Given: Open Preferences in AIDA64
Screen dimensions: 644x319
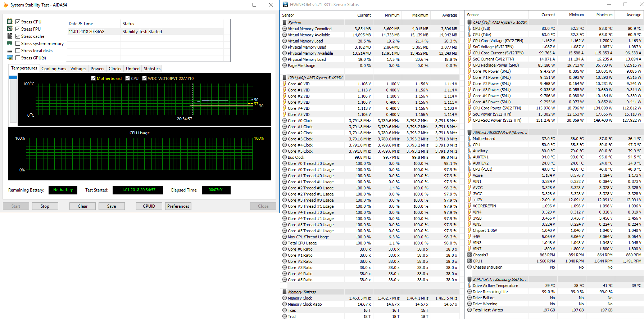Looking at the screenshot, I should pos(178,206).
